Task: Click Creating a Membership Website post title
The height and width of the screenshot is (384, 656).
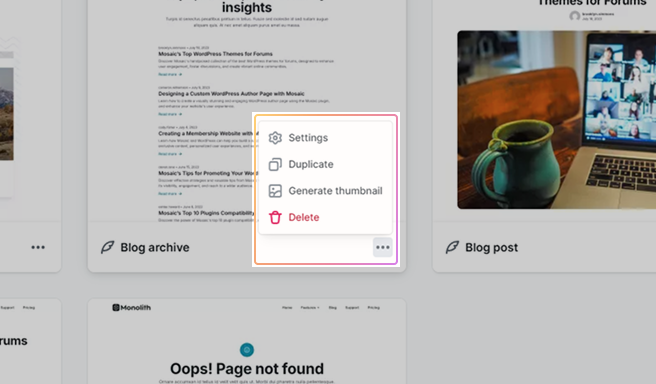Action: 208,133
